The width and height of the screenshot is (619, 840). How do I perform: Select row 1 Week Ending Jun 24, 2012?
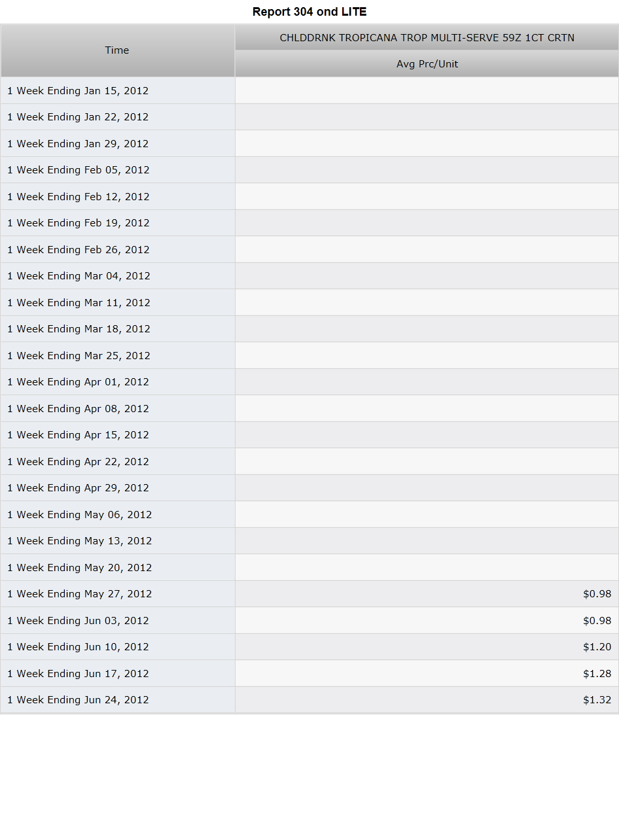pyautogui.click(x=309, y=700)
